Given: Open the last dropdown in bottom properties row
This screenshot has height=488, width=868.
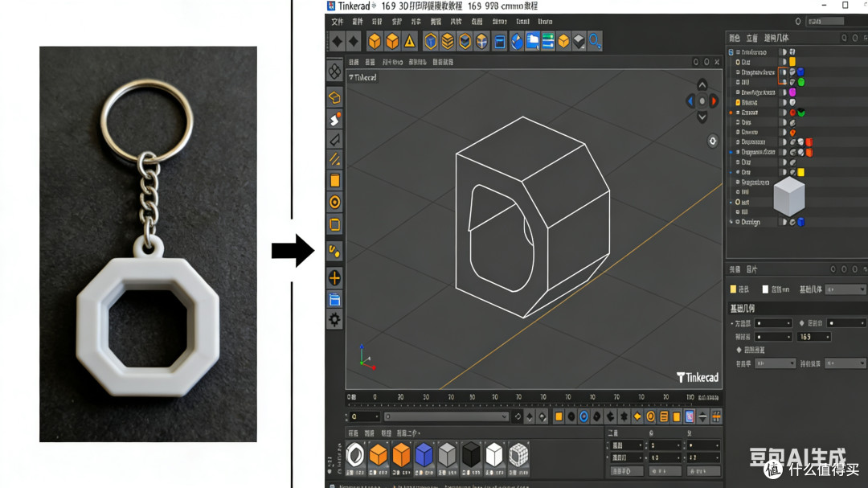Looking at the screenshot, I should (x=845, y=363).
